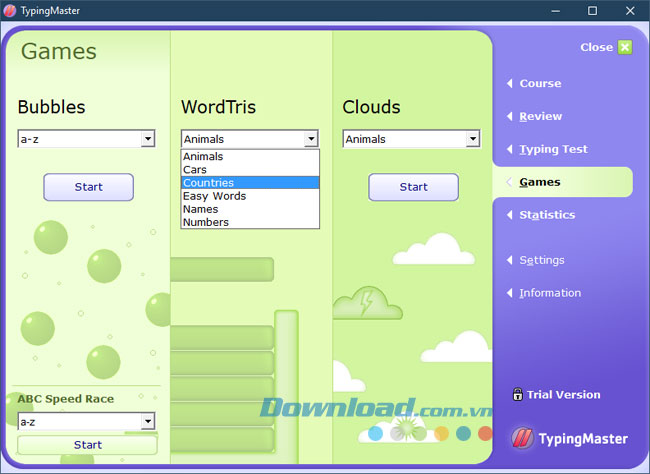
Task: Start the ABC Speed Race
Action: pyautogui.click(x=88, y=445)
